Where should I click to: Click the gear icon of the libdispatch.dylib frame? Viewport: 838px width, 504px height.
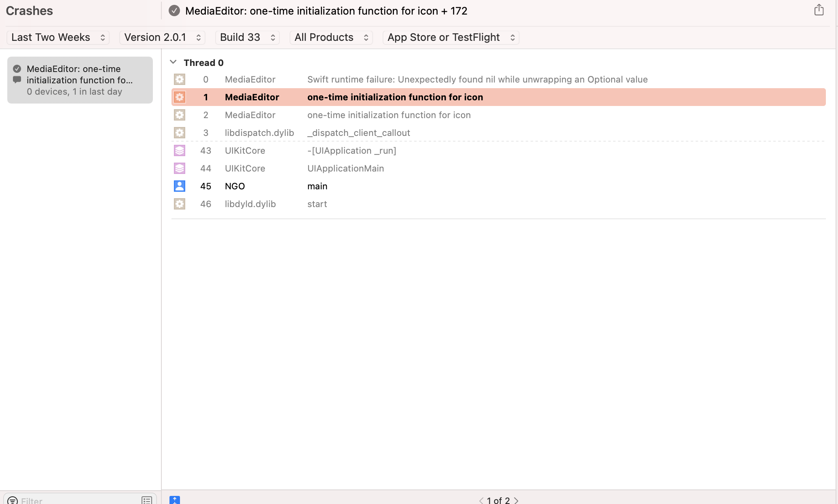180,133
